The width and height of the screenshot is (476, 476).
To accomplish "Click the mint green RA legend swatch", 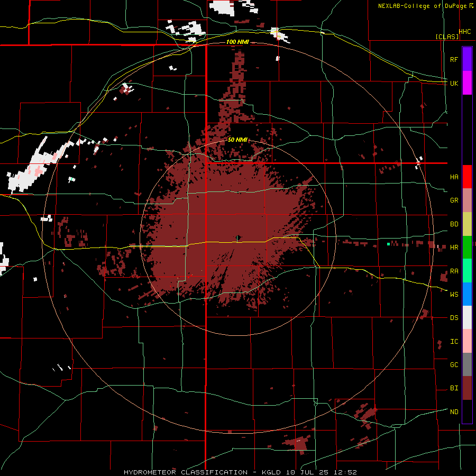I will 467,271.
